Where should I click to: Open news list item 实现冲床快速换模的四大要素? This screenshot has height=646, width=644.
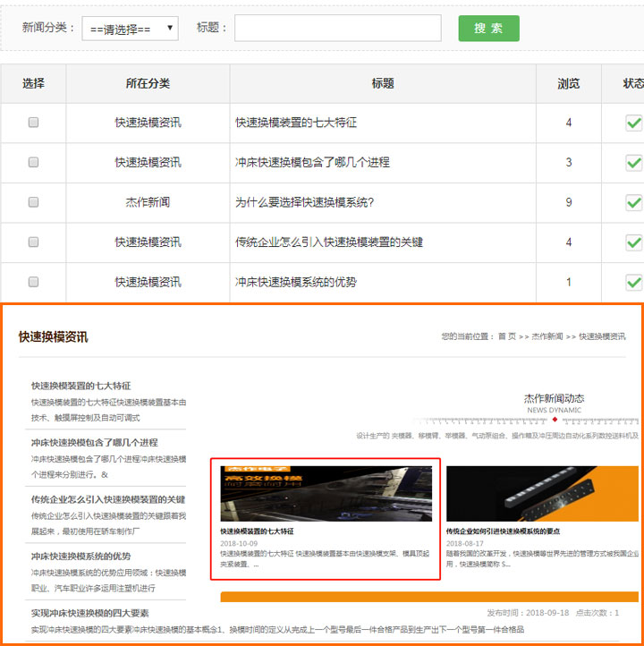[89, 614]
